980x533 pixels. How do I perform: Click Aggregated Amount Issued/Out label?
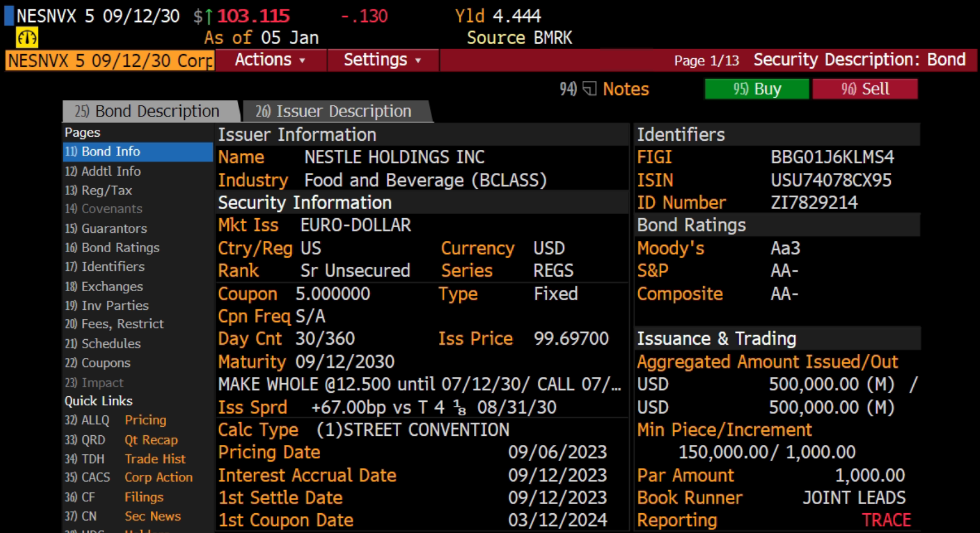coord(767,362)
